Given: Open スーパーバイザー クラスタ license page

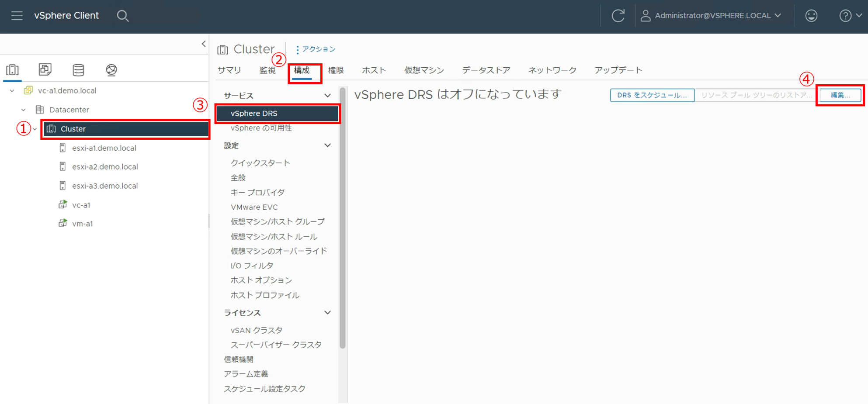Looking at the screenshot, I should coord(276,345).
